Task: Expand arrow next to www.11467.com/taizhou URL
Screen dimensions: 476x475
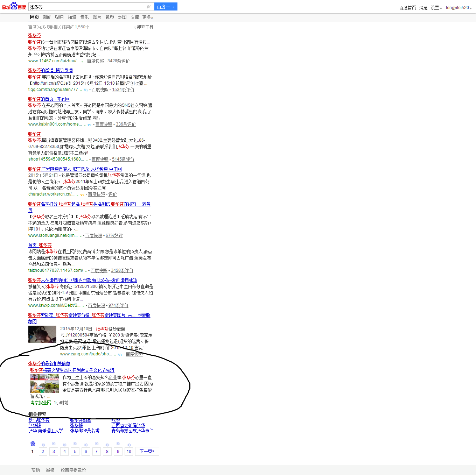Action: pyautogui.click(x=83, y=62)
